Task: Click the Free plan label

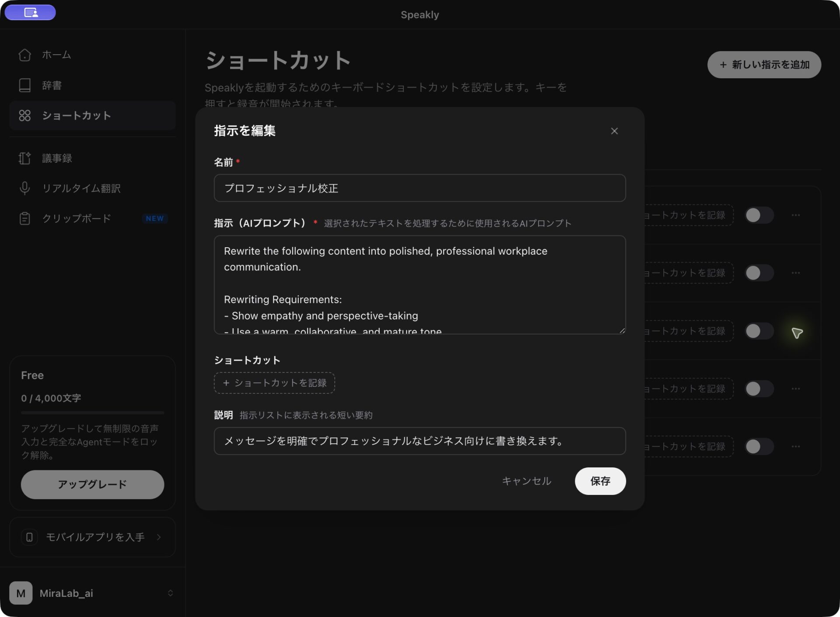Action: [32, 375]
